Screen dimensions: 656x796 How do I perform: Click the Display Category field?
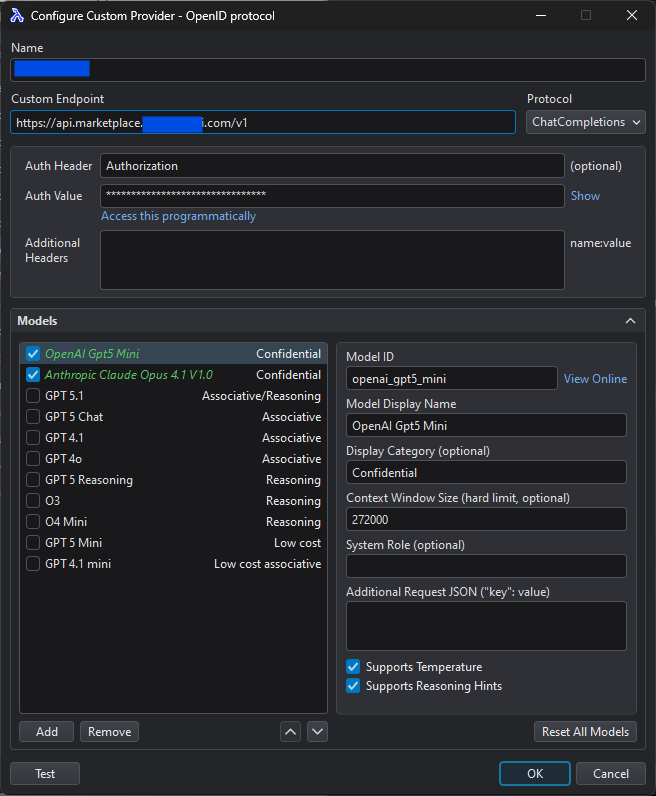tap(486, 473)
